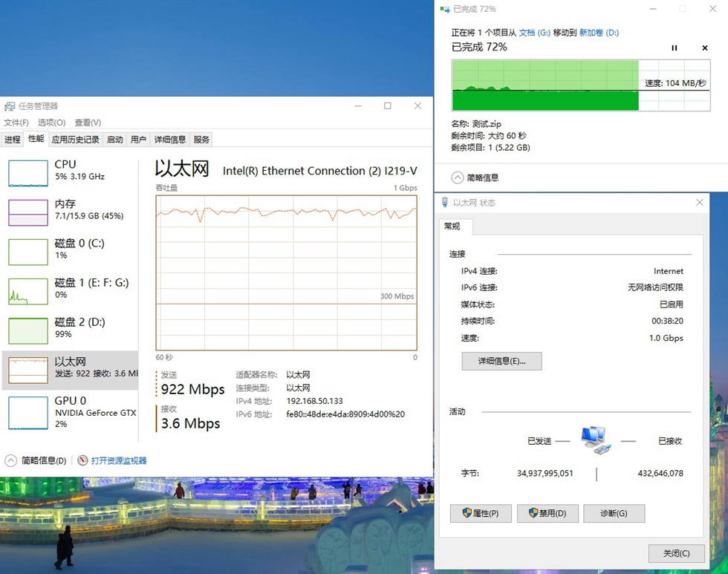Run 诊断(G) network diagnostics
The width and height of the screenshot is (728, 574).
click(x=614, y=513)
